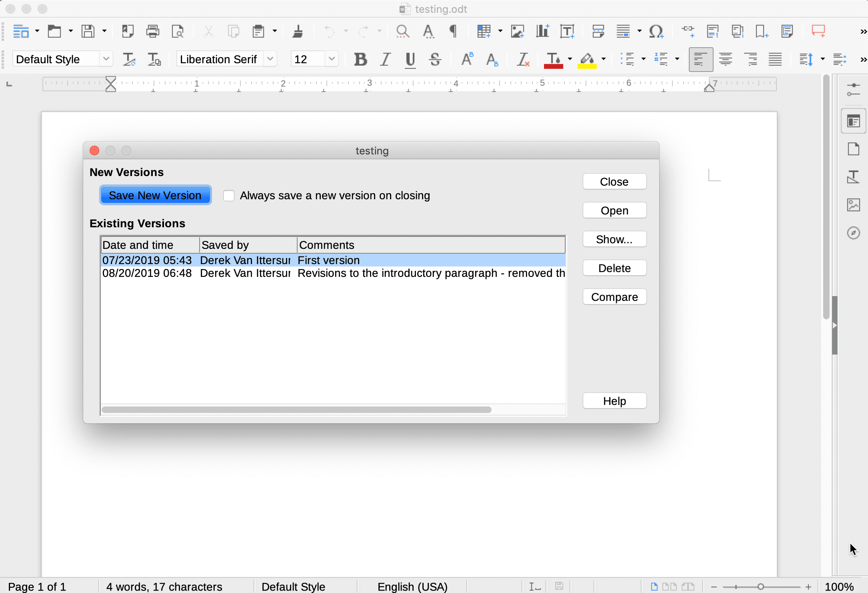Select Align Left paragraph button

coord(700,59)
